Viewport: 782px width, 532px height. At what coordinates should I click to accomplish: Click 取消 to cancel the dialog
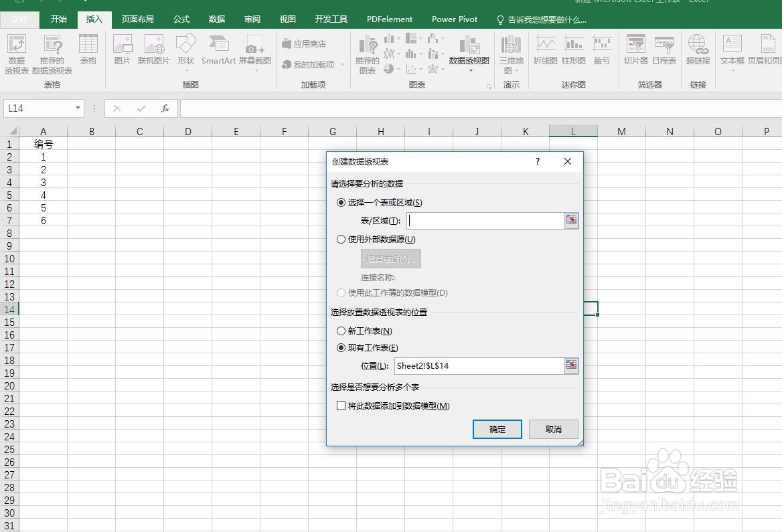(554, 430)
